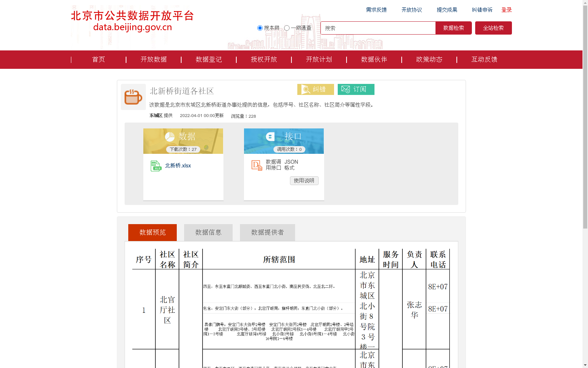Click the 服务时间 column header

(x=391, y=260)
